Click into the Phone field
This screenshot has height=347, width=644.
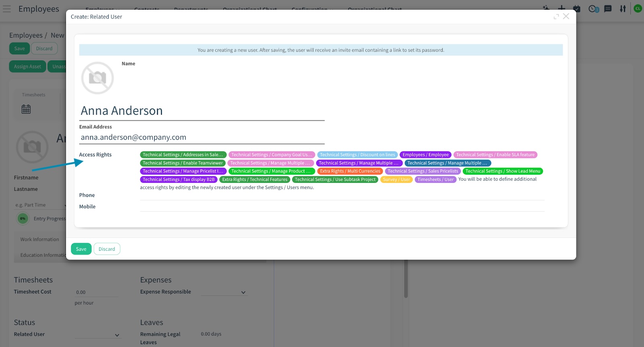(342, 195)
